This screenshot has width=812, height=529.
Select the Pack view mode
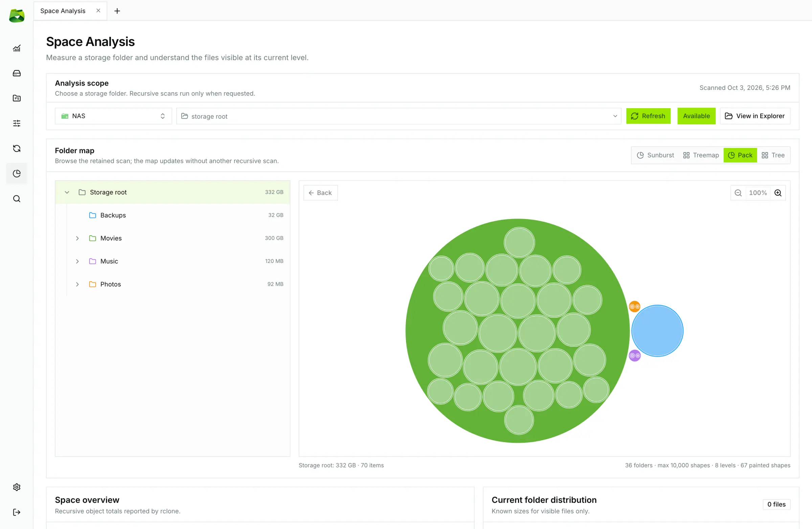coord(740,155)
